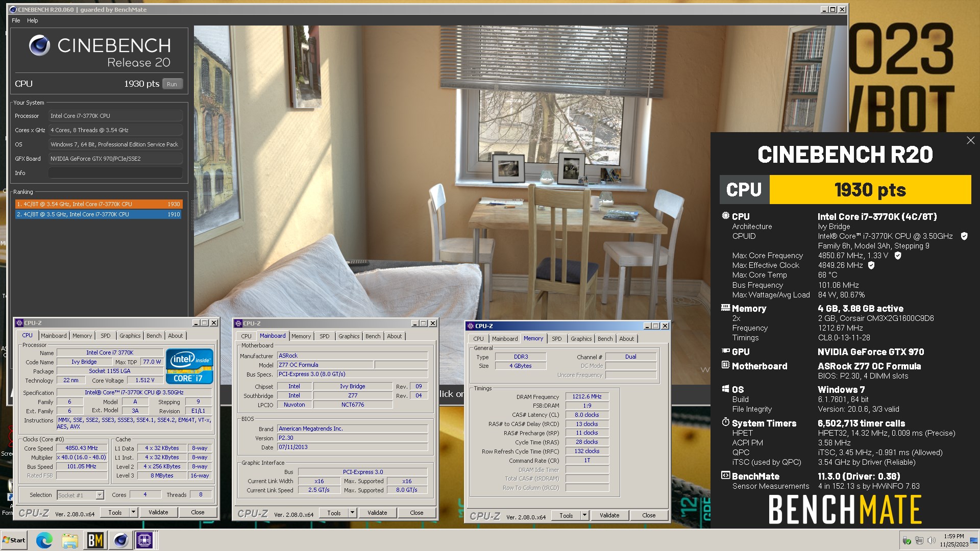Click the Core Speed value 4850.43 MHz
The width and height of the screenshot is (980, 551).
[x=82, y=448]
